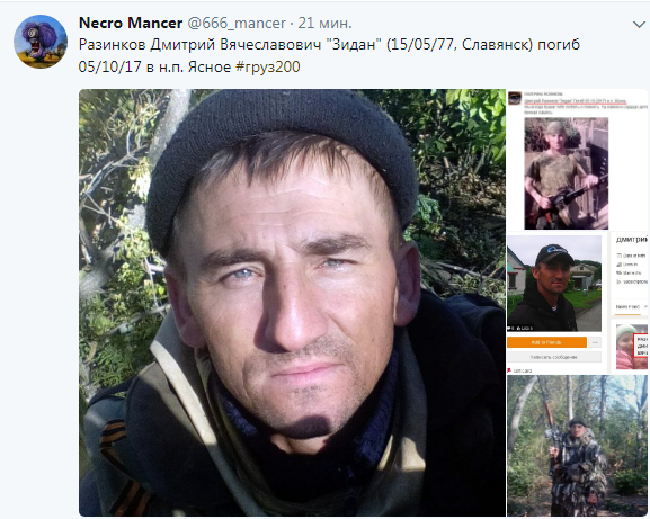
Task: Open the Necro Mancer purple avatar
Action: coord(41,42)
